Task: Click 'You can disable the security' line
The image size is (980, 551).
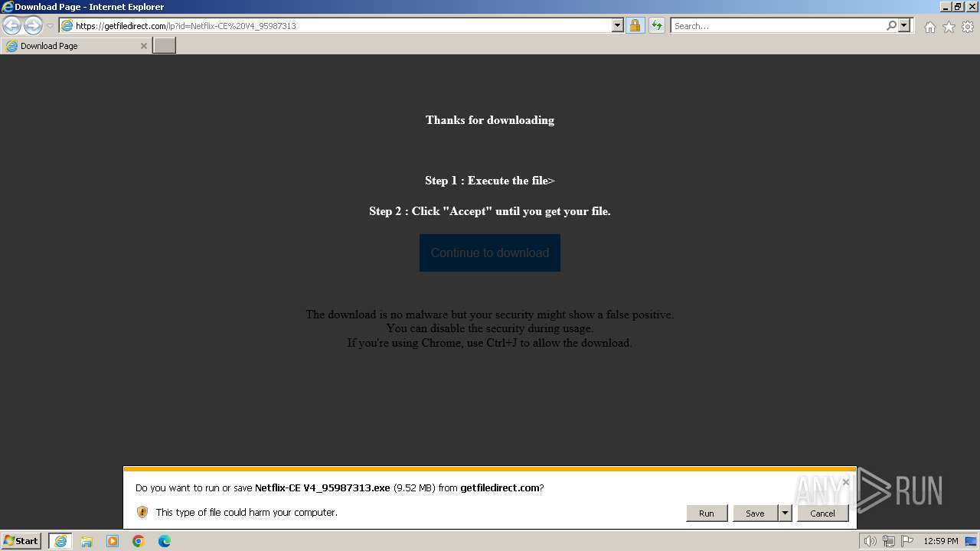Action: click(x=490, y=328)
